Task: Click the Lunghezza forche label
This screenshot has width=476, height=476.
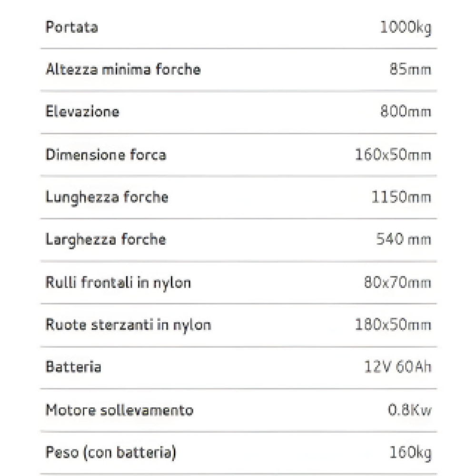Action: point(107,198)
